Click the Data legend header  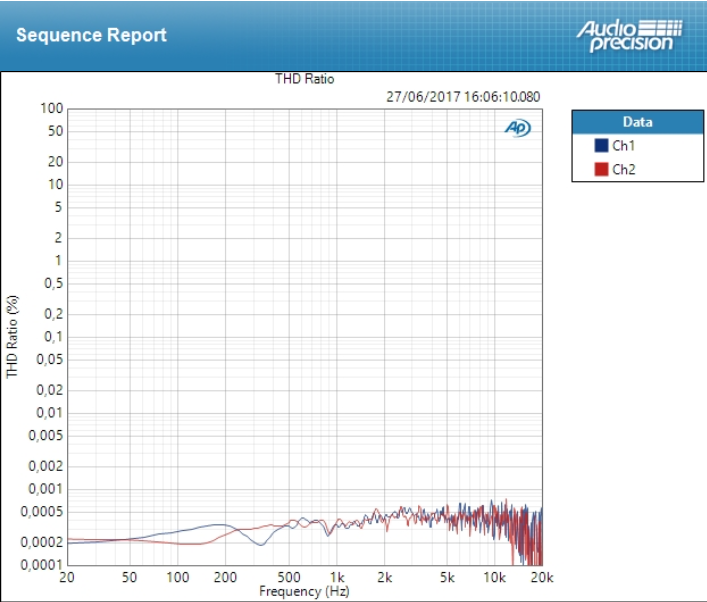click(637, 122)
